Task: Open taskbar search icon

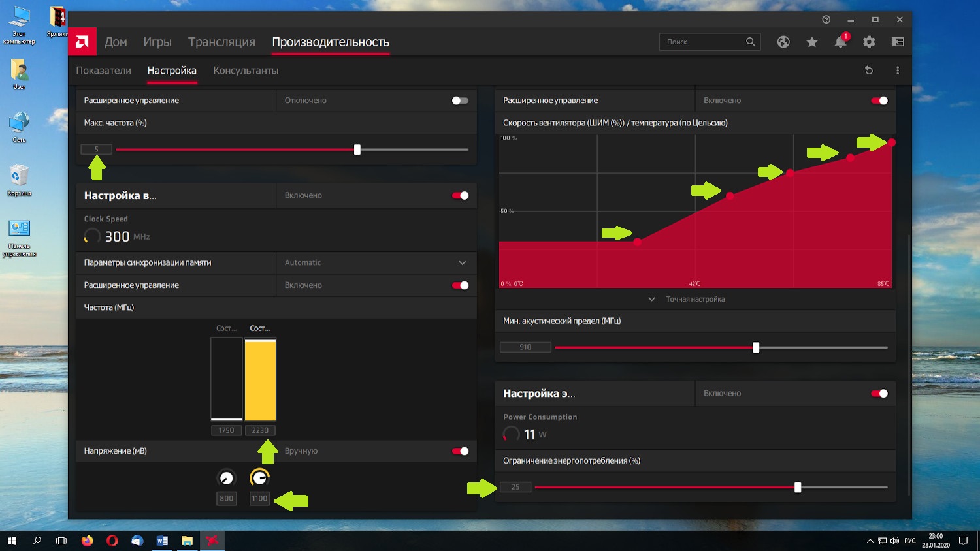Action: tap(37, 541)
